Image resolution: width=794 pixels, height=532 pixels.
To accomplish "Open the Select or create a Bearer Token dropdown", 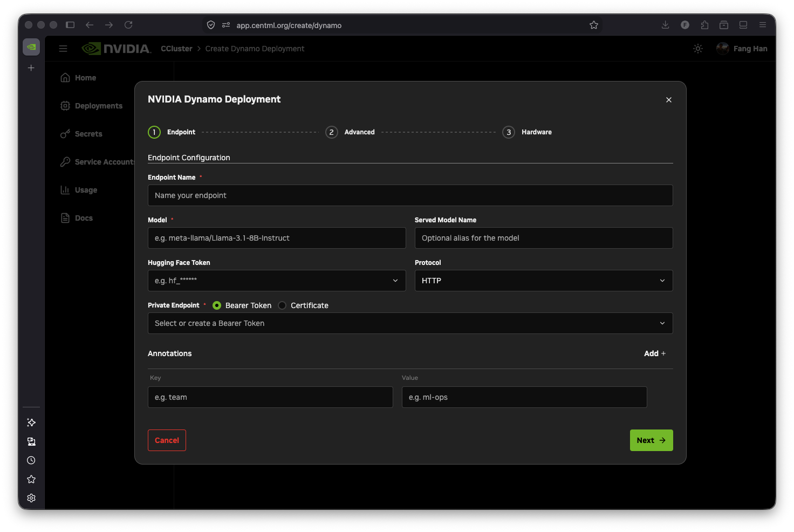I will click(x=410, y=323).
